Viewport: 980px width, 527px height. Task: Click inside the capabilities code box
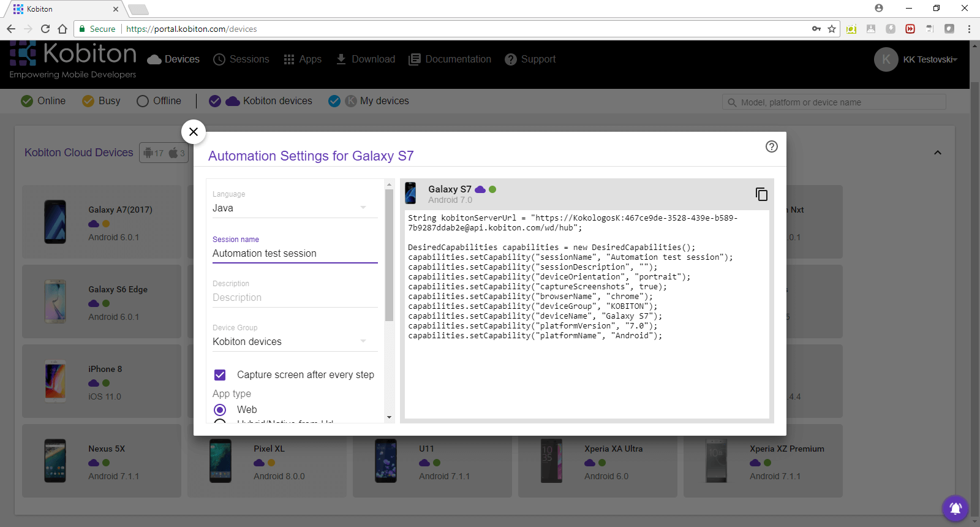click(587, 314)
